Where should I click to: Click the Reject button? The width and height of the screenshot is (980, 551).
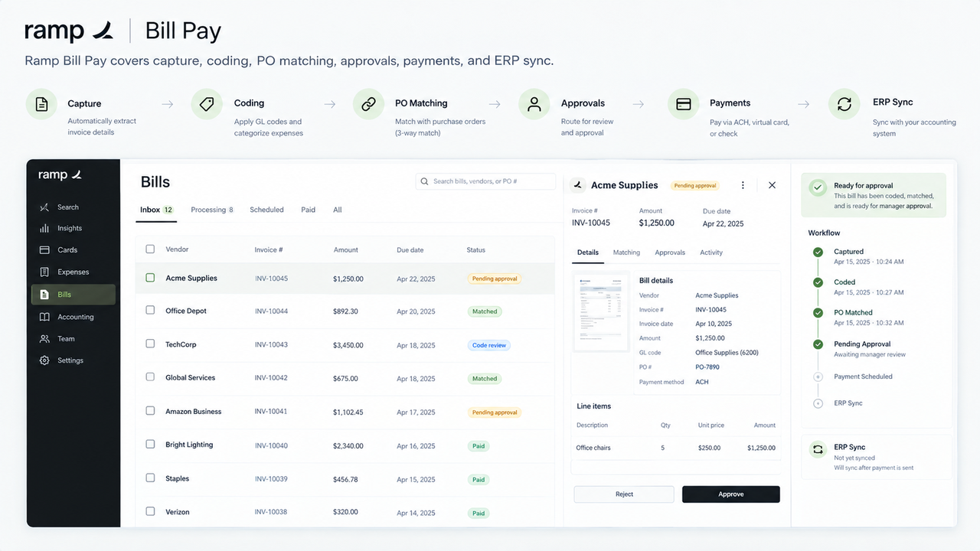[624, 494]
